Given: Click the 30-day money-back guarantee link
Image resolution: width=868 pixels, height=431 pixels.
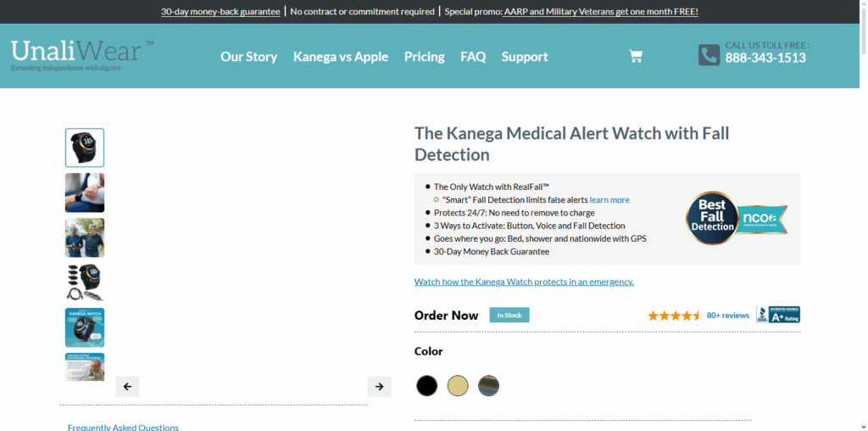Looking at the screenshot, I should (x=221, y=12).
